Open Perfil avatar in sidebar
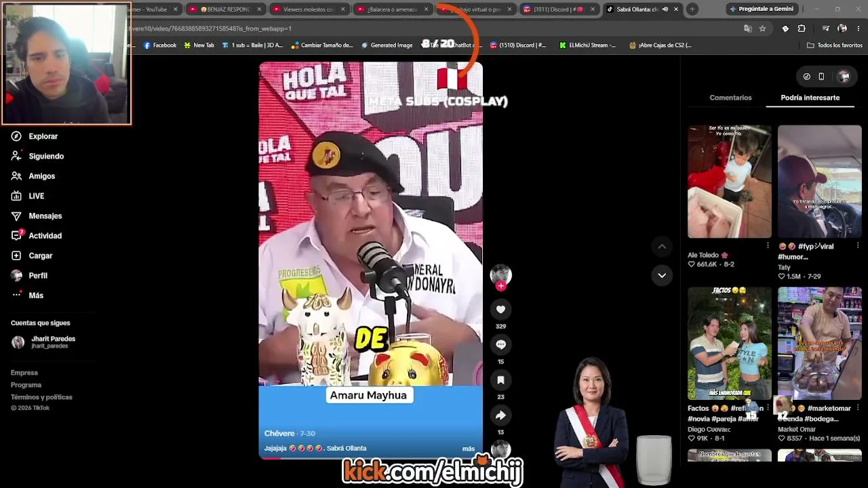 click(x=16, y=276)
